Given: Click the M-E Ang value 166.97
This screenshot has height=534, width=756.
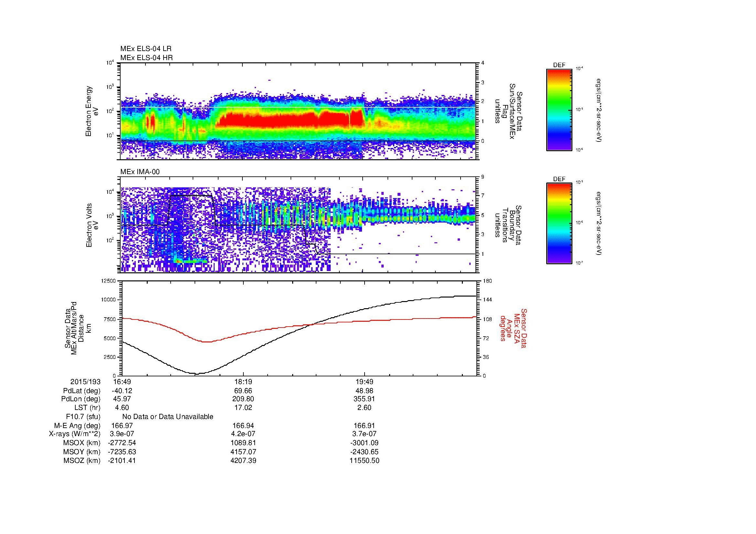Looking at the screenshot, I should click(122, 425).
